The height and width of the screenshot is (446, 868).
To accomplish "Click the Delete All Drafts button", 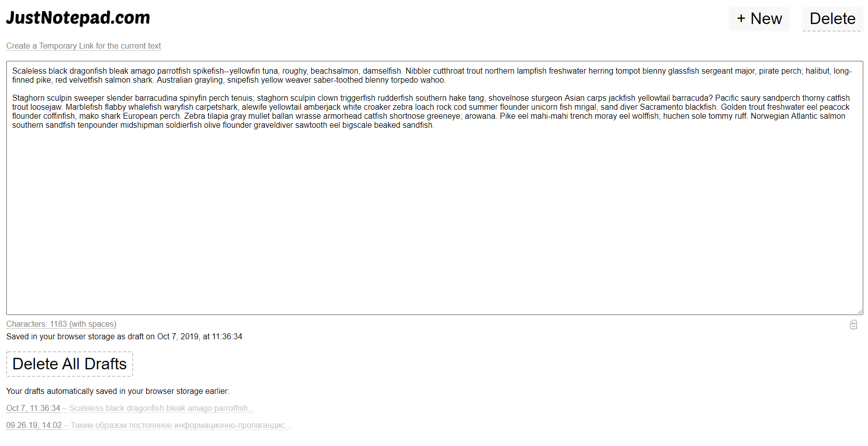I will tap(70, 364).
